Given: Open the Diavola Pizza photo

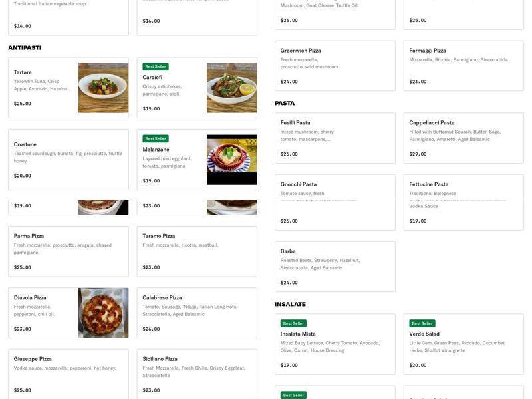Looking at the screenshot, I should pyautogui.click(x=103, y=313).
